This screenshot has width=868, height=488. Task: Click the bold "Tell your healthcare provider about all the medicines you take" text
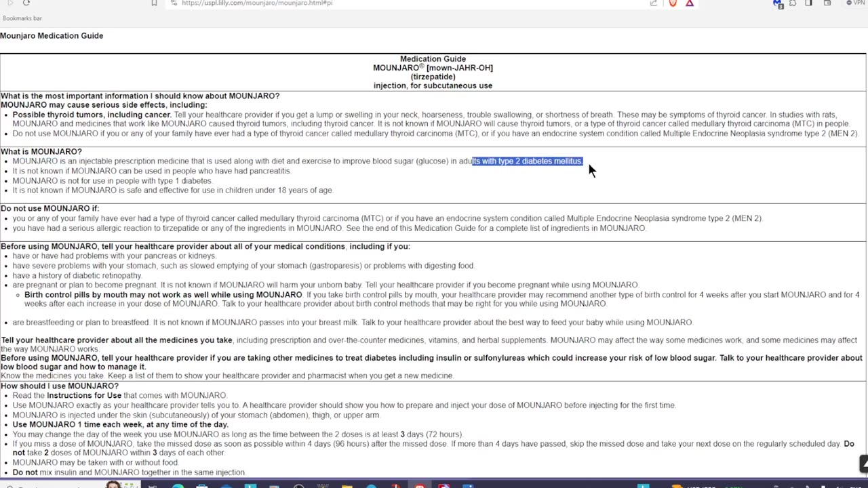(117, 340)
